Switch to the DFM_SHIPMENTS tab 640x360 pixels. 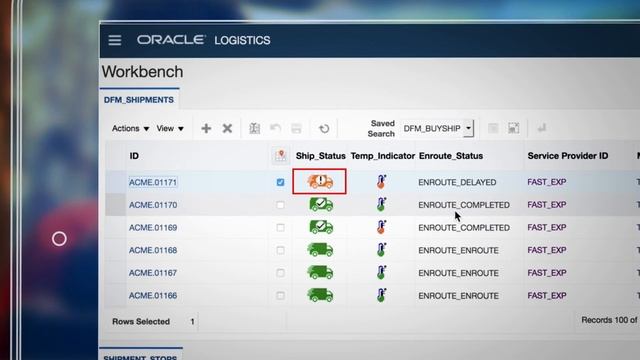139,100
